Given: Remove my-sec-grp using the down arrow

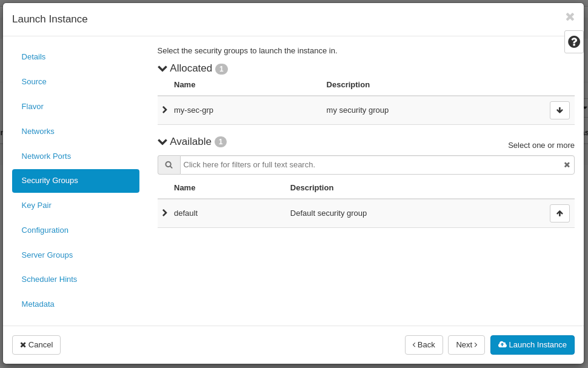Looking at the screenshot, I should point(560,110).
